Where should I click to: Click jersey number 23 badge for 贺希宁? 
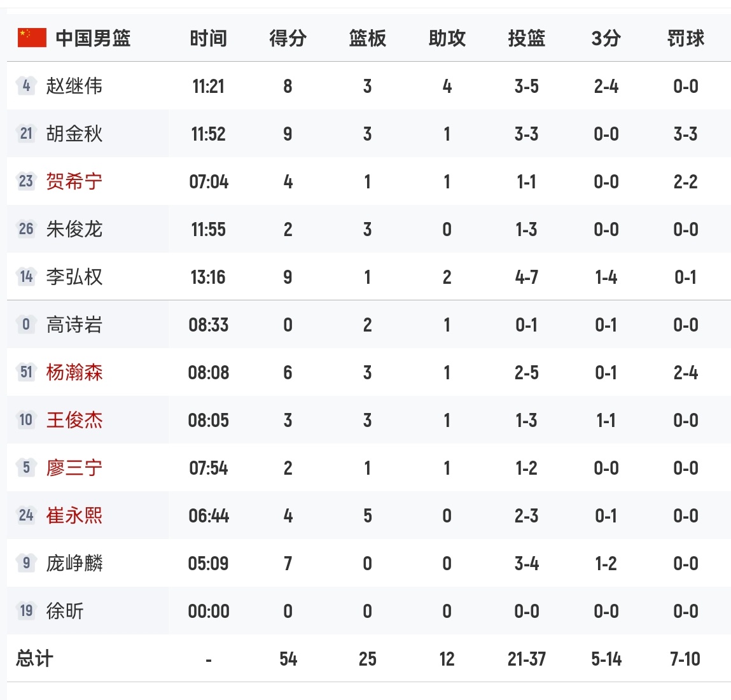click(26, 181)
